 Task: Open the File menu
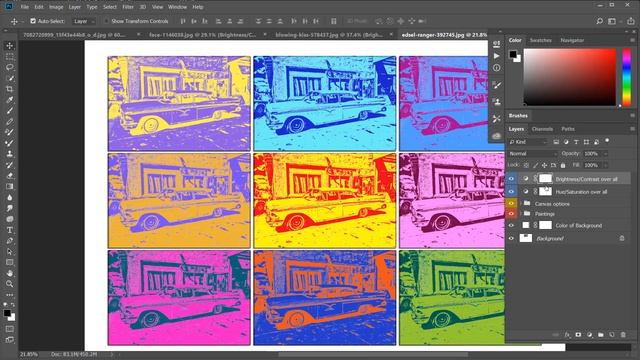point(24,7)
